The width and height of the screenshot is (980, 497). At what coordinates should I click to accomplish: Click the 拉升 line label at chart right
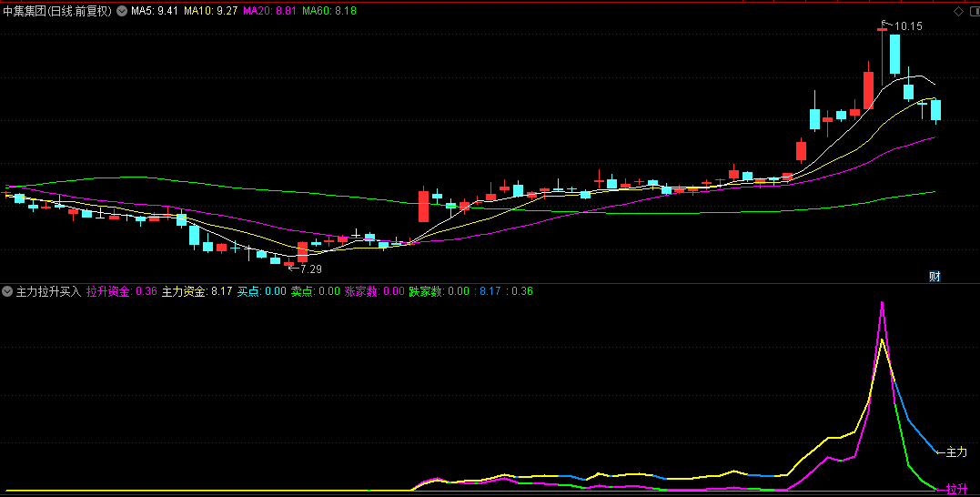point(956,489)
